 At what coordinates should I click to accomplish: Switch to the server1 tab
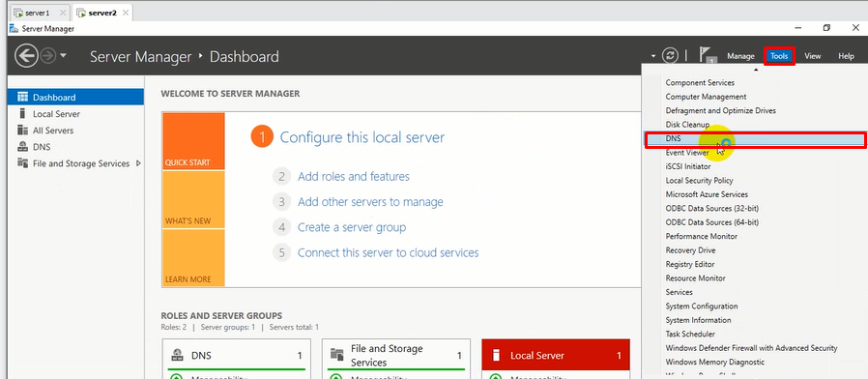pyautogui.click(x=38, y=13)
